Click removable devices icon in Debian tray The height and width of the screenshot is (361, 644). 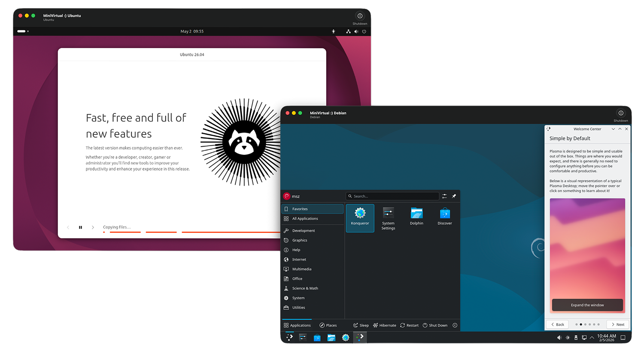(576, 338)
